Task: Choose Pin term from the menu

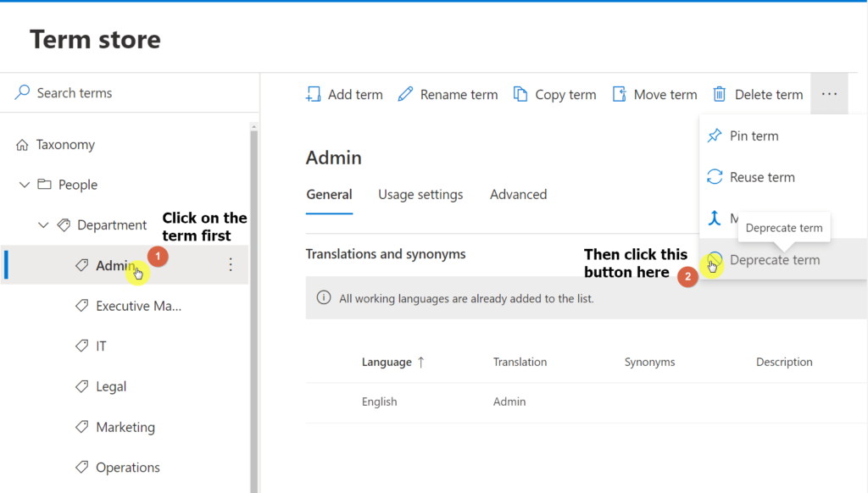Action: 782,136
